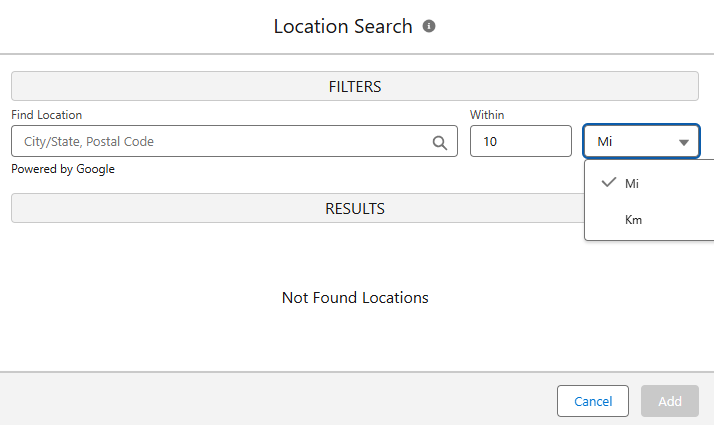714x425 pixels.
Task: Click the Find Location label
Action: click(47, 115)
